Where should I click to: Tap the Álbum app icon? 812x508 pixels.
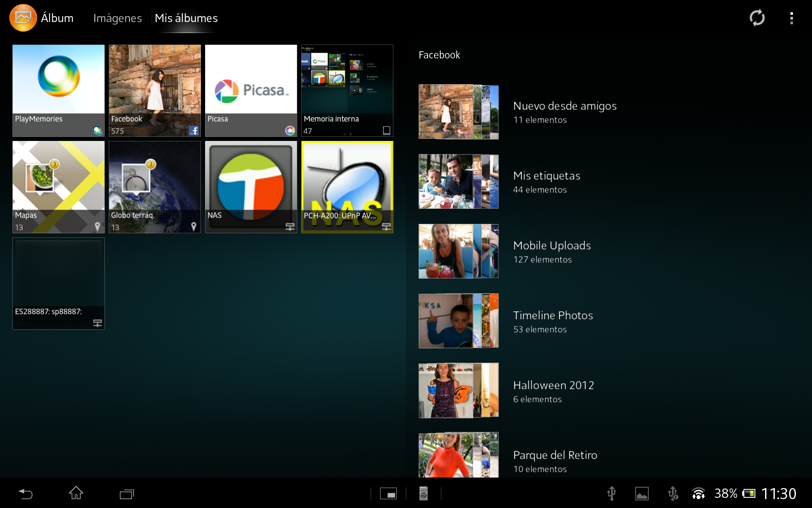point(23,18)
